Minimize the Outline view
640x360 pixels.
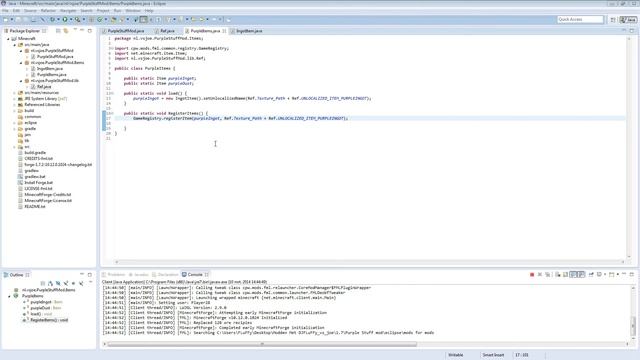(82, 274)
